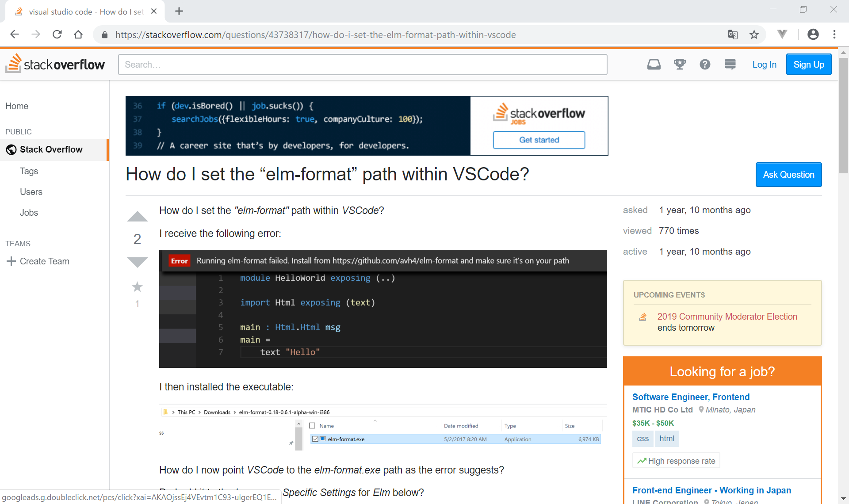Downvote the question with the down arrow
This screenshot has width=849, height=504.
coord(137,262)
